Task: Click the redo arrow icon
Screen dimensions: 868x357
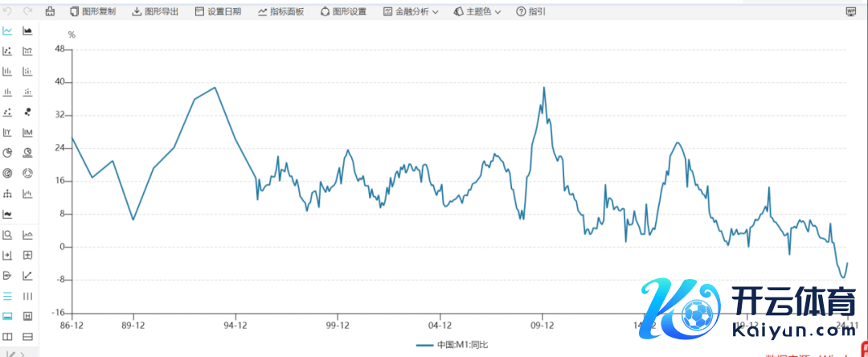Action: tap(28, 12)
